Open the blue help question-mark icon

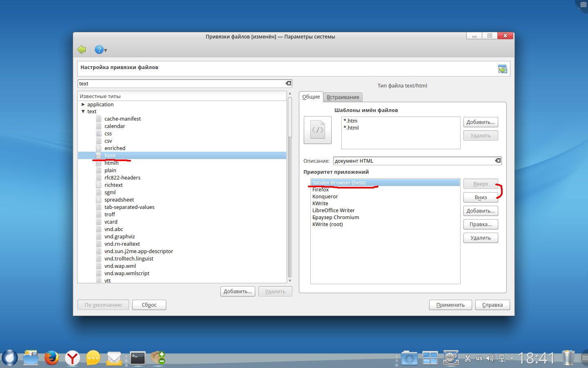click(x=99, y=49)
